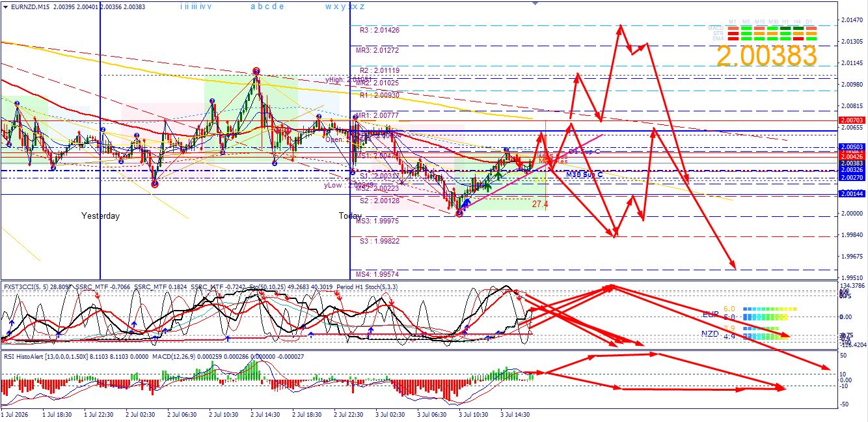Click the R2 : 2.01119 pivot label

379,70
